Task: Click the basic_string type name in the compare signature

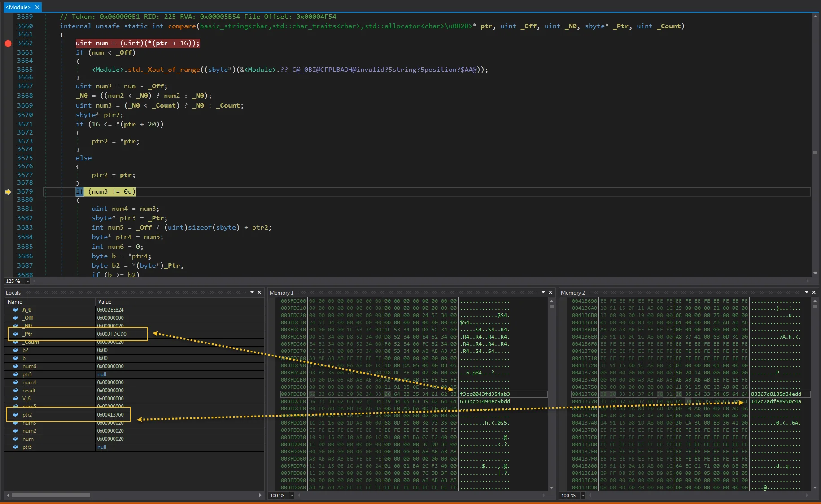Action: tap(224, 26)
